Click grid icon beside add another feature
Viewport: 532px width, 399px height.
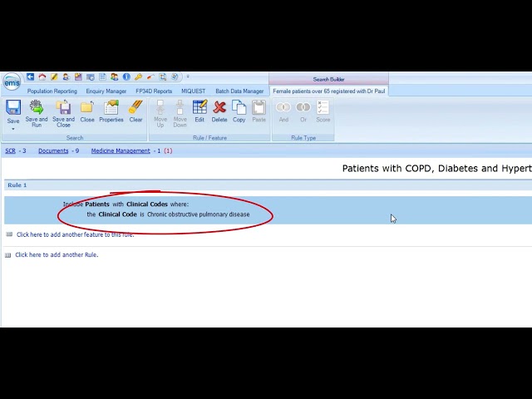[x=9, y=234]
